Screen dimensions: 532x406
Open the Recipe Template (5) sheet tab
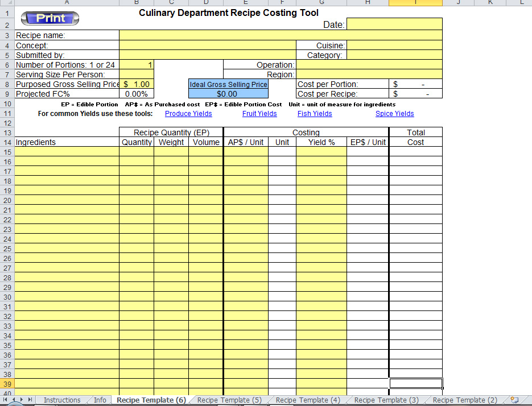(229, 400)
